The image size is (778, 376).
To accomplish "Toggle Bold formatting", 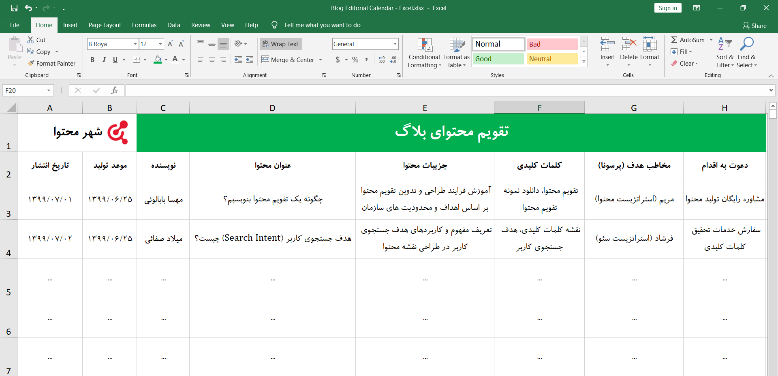I will point(92,60).
